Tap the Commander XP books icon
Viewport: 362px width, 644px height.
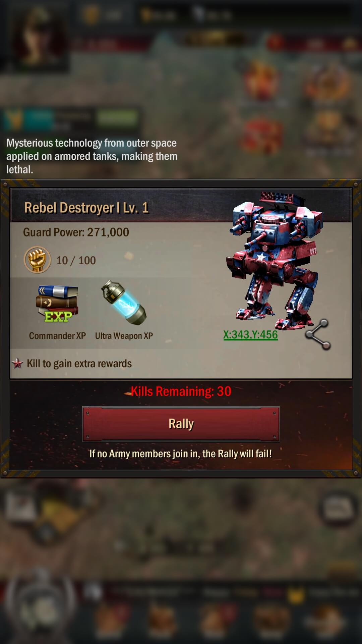[x=57, y=304]
